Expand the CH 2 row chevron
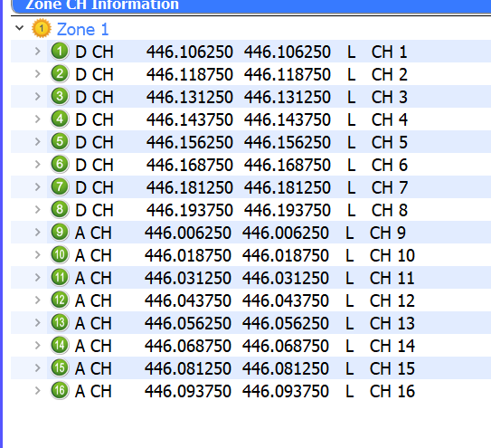The height and width of the screenshot is (448, 491). (x=38, y=74)
